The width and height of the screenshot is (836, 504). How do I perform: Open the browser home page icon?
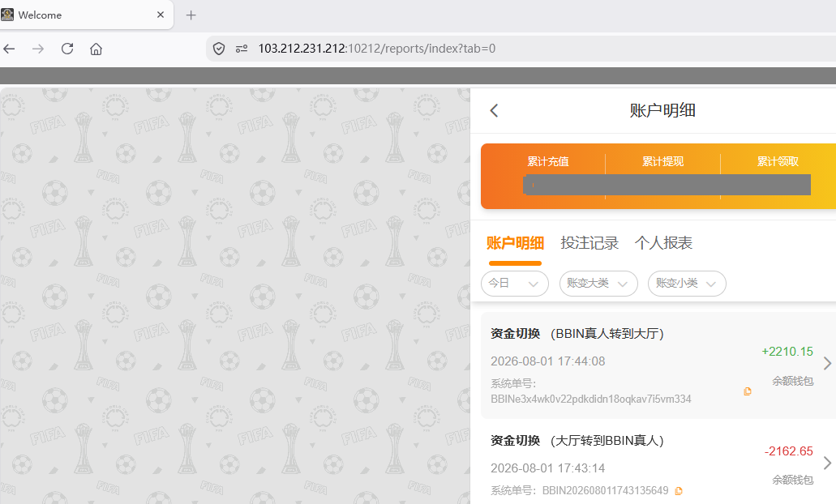96,49
